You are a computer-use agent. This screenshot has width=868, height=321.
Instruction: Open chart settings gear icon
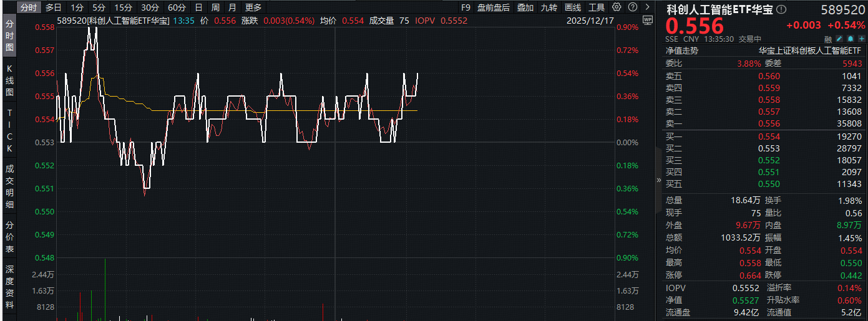tap(617, 7)
